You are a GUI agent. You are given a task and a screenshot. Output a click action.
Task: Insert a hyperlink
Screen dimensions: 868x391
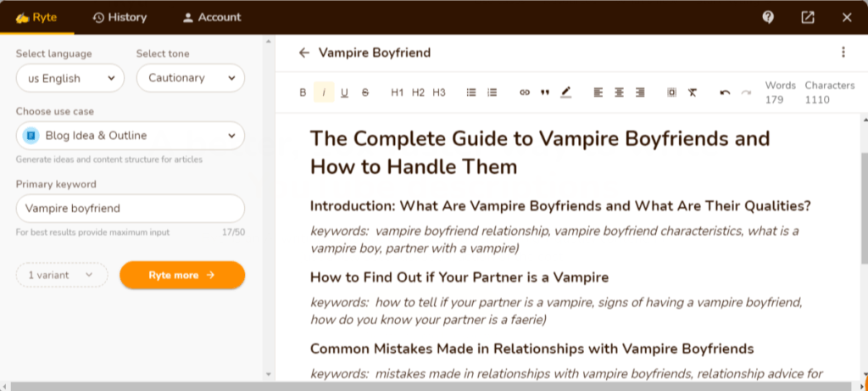tap(524, 92)
